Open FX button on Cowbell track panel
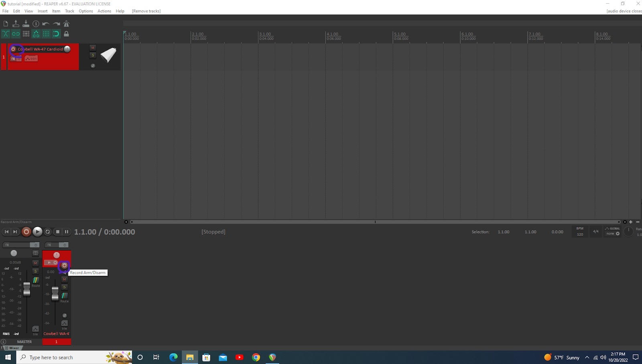The width and height of the screenshot is (642, 364). click(13, 59)
